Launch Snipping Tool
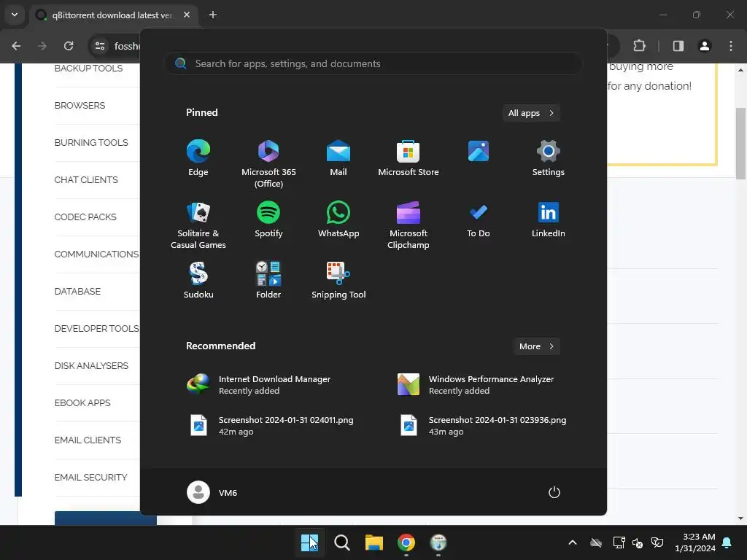Viewport: 747px width, 560px height. tap(338, 280)
